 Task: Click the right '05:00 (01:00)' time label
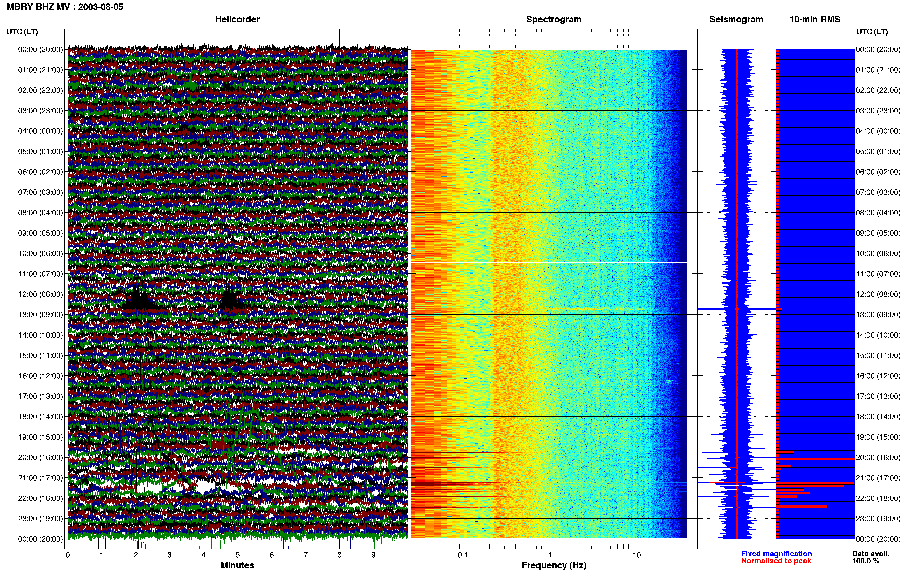878,151
